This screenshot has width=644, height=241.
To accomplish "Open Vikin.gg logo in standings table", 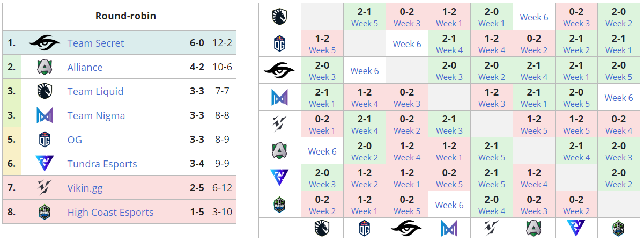I will tap(45, 188).
